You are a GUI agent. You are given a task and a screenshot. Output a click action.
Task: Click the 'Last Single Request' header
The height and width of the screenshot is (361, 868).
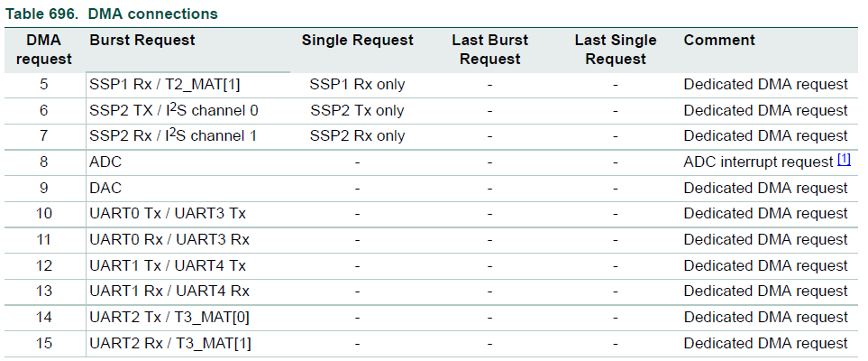tap(616, 50)
